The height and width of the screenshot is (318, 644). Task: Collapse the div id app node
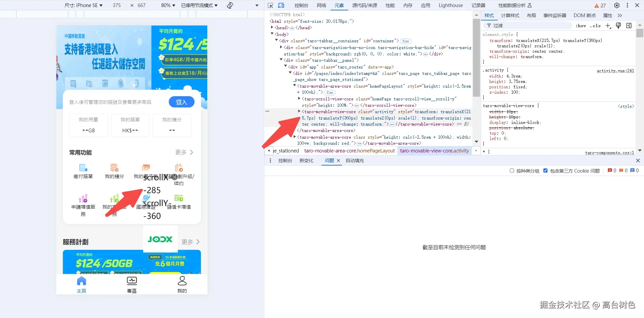(285, 66)
